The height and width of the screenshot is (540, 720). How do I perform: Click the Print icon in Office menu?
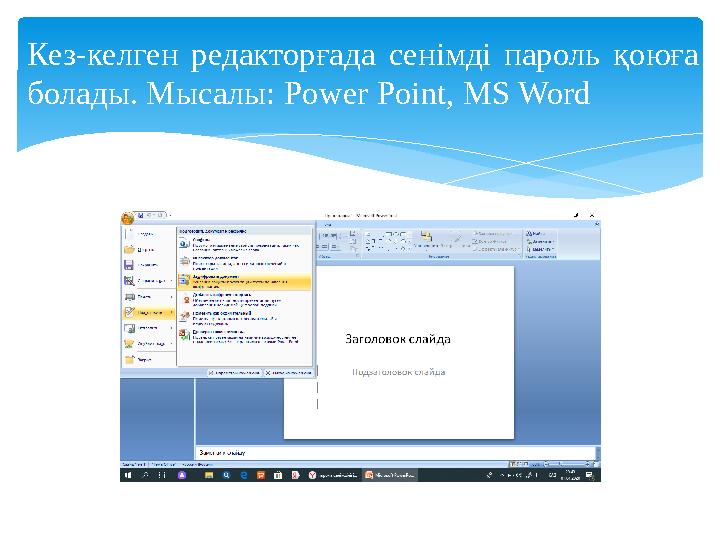click(x=129, y=297)
